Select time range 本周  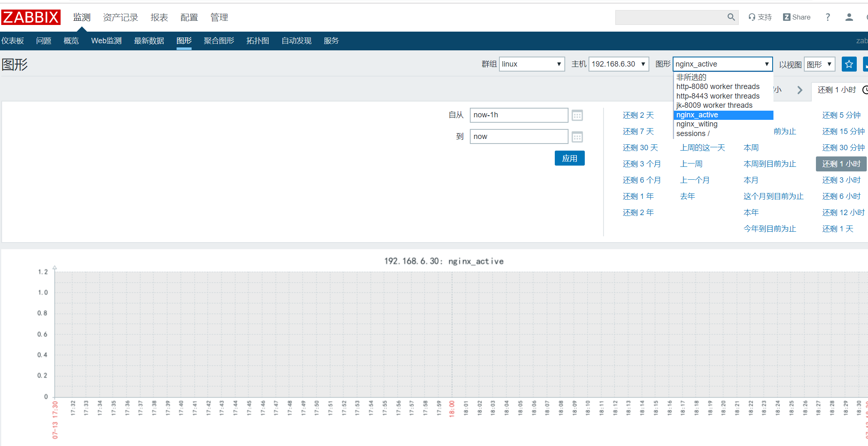point(751,148)
